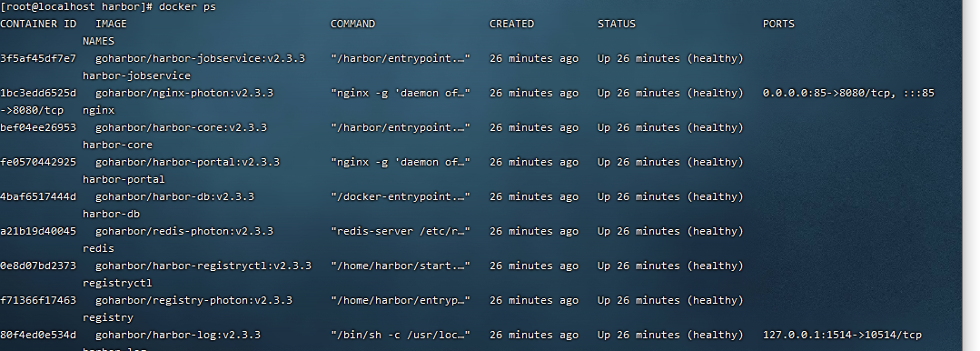Click image goharbor/nginx-photon:v2.3.3
980x351 pixels.
coord(184,93)
